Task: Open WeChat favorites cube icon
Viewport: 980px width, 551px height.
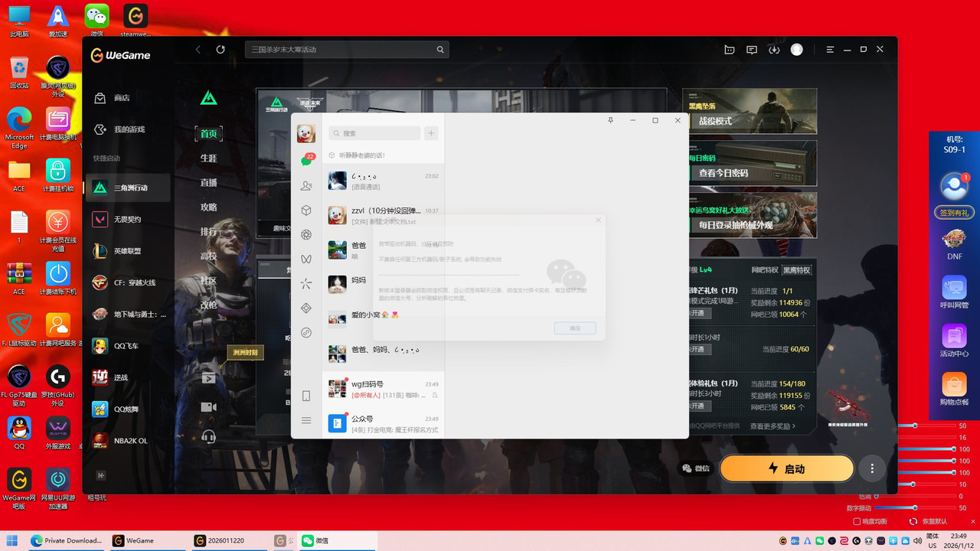Action: pyautogui.click(x=306, y=210)
